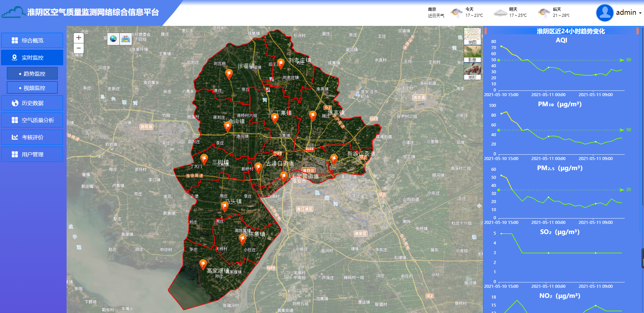Open the admin dropdown arrow
The width and height of the screenshot is (644, 313).
[640, 13]
